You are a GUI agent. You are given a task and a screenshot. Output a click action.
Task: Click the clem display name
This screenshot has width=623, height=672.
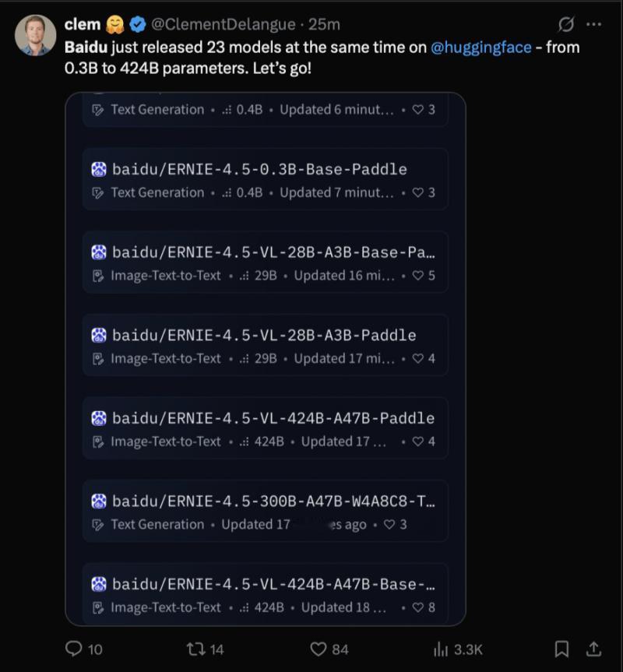(83, 24)
